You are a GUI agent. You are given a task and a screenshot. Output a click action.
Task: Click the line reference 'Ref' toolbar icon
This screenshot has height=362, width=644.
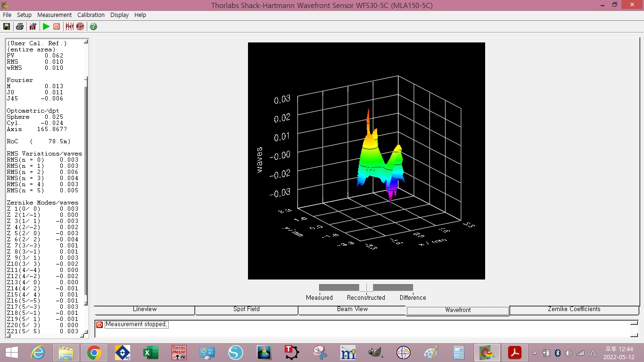(70, 26)
